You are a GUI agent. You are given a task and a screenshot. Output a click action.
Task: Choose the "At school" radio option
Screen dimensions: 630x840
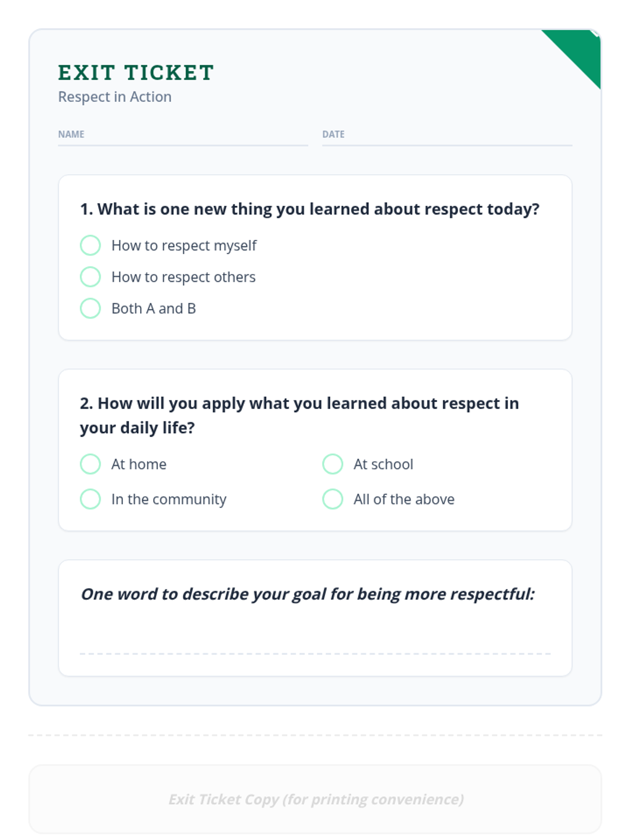coord(332,464)
